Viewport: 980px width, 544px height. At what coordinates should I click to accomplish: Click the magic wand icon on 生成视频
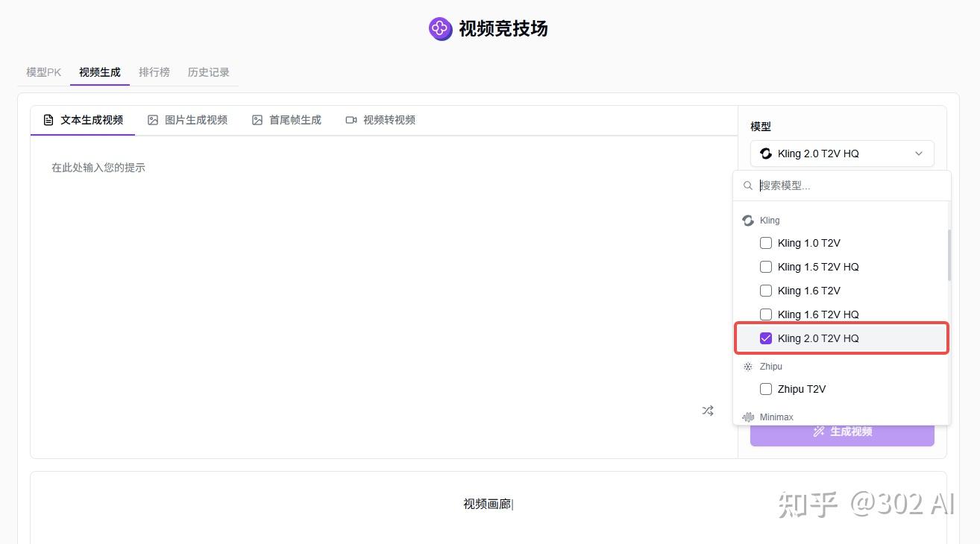(x=819, y=431)
